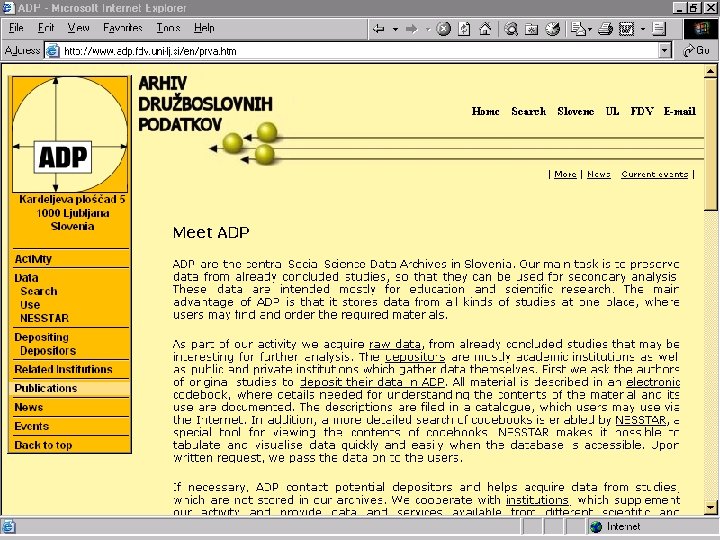Viewport: 720px width, 540px height.
Task: Open Events in the sidebar menu
Action: click(x=31, y=426)
